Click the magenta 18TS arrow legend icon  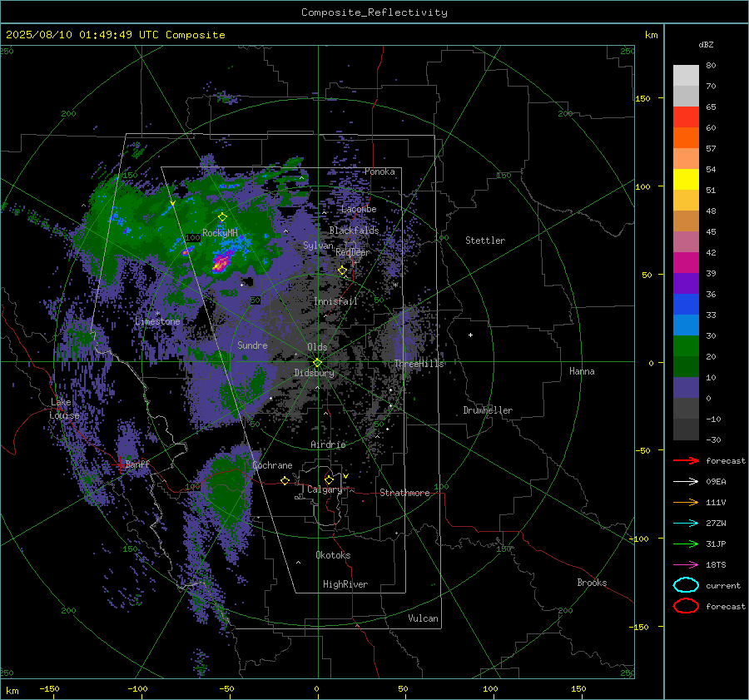point(686,565)
